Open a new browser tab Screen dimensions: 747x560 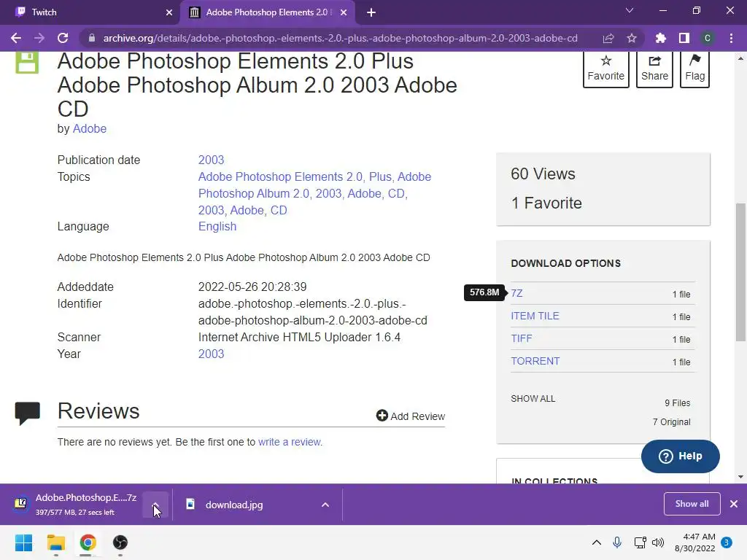371,12
